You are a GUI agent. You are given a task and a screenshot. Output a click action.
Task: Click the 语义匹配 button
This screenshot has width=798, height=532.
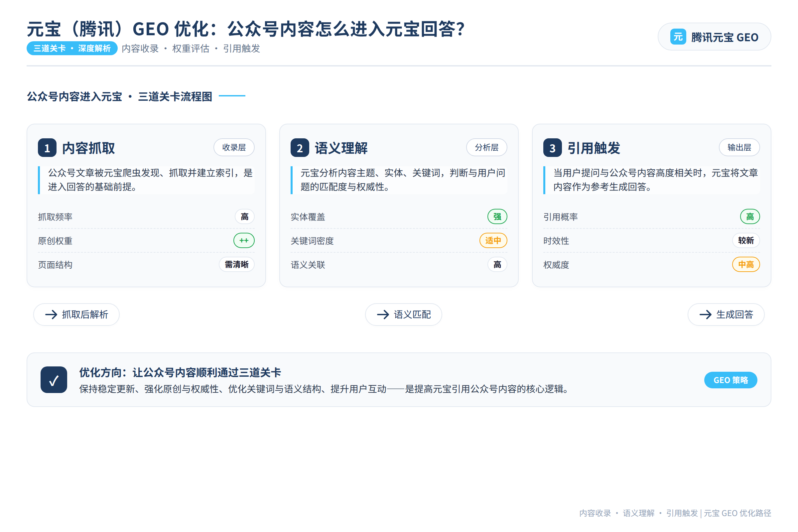403,315
